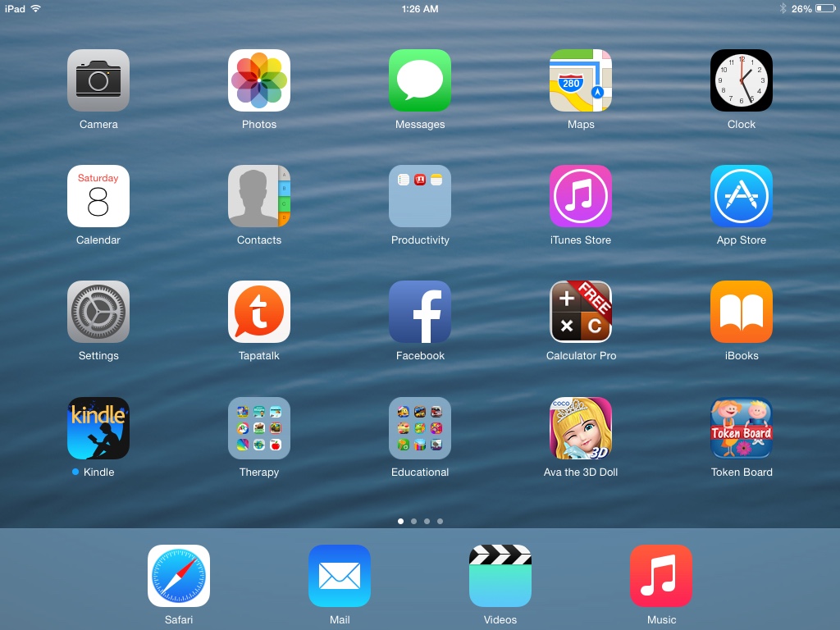Open the Facebook app
840x630 pixels.
420,312
